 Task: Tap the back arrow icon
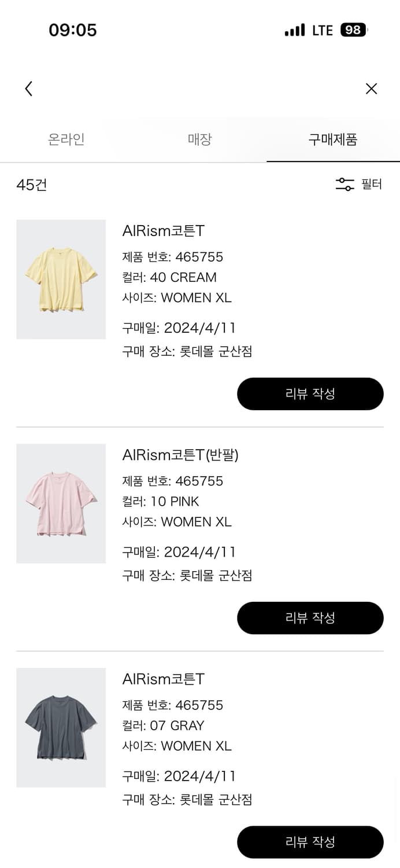(x=29, y=89)
